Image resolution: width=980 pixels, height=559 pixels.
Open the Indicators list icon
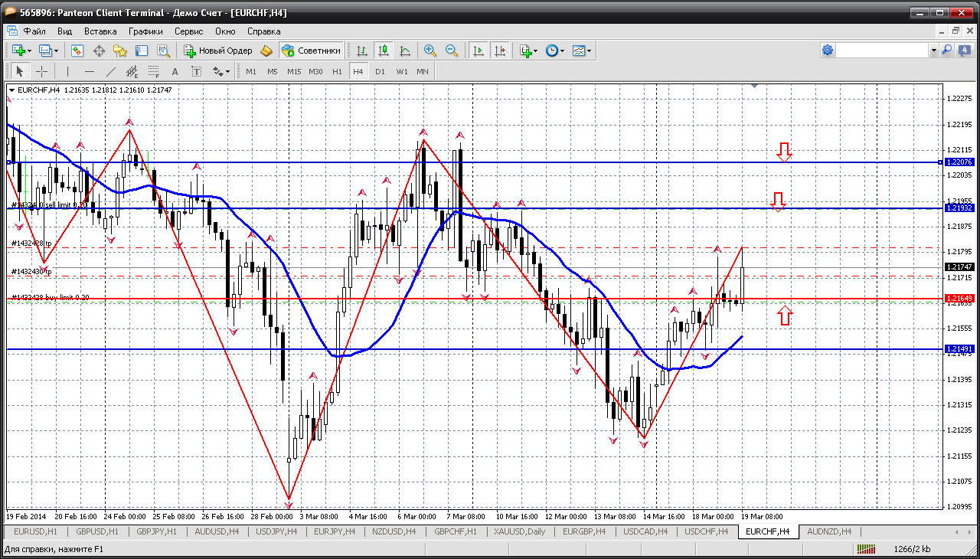(525, 51)
